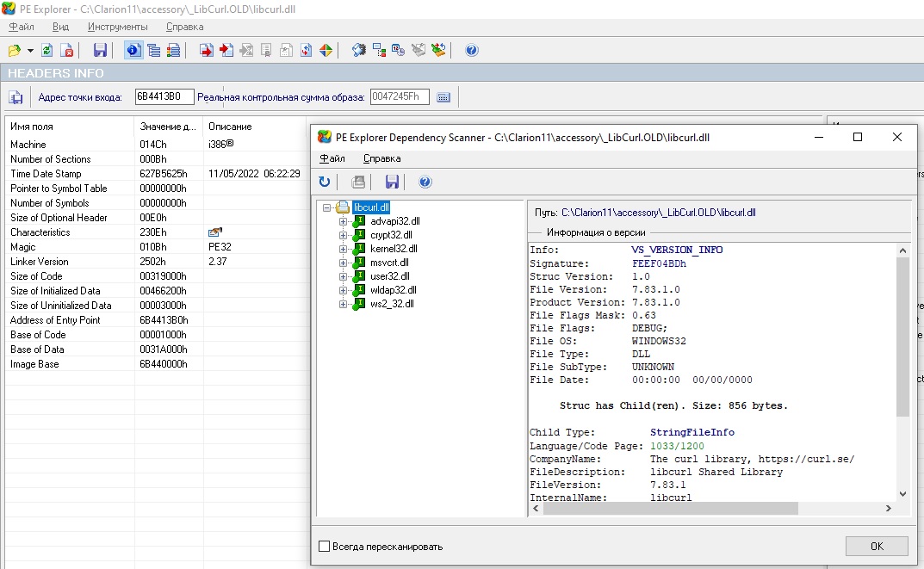
Task: Click the OK button
Action: (x=876, y=546)
